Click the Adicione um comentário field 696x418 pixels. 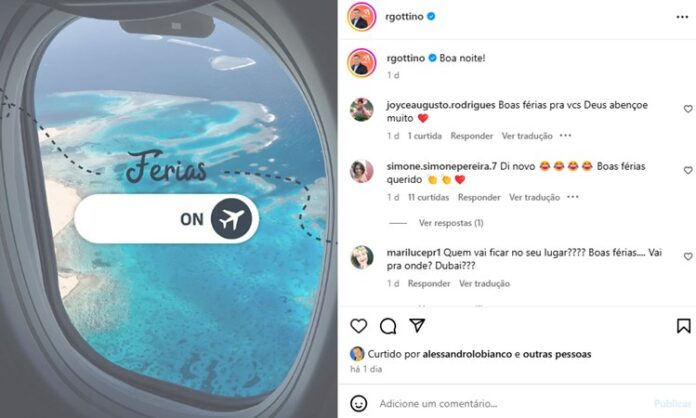click(513, 403)
